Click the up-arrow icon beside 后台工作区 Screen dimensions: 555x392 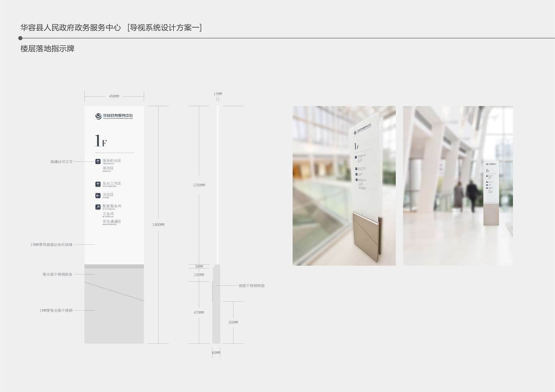point(98,184)
